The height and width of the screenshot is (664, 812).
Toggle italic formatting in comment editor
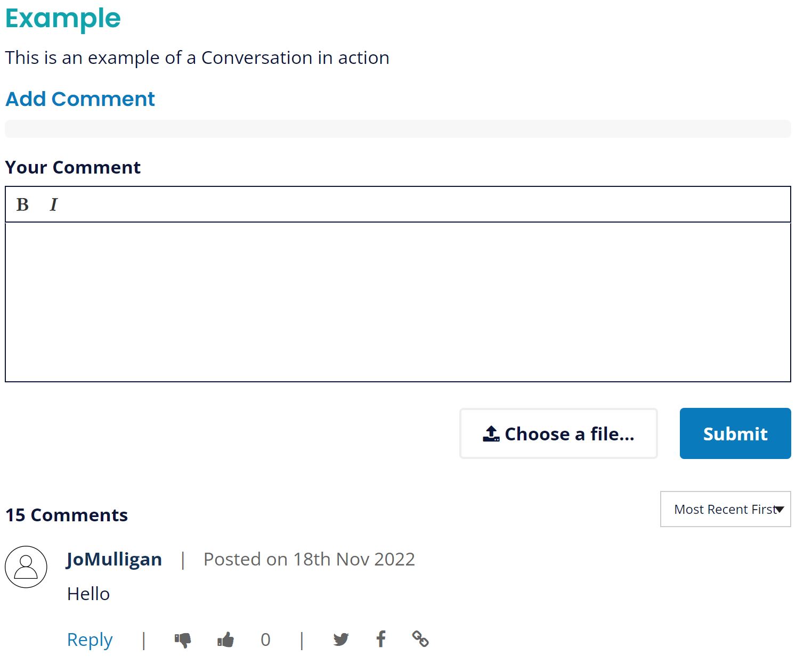pyautogui.click(x=53, y=204)
